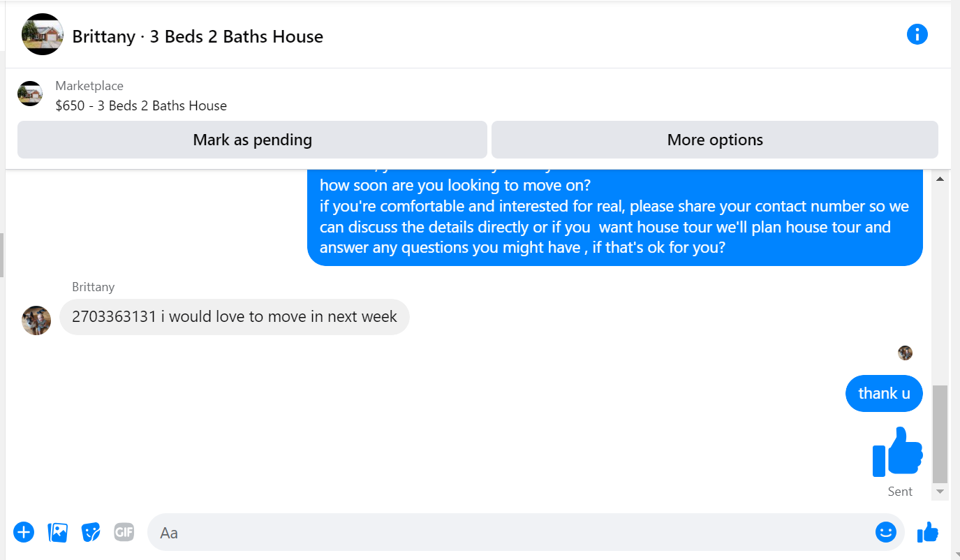This screenshot has height=560, width=960.
Task: Click the scrollbar up arrow
Action: [940, 179]
